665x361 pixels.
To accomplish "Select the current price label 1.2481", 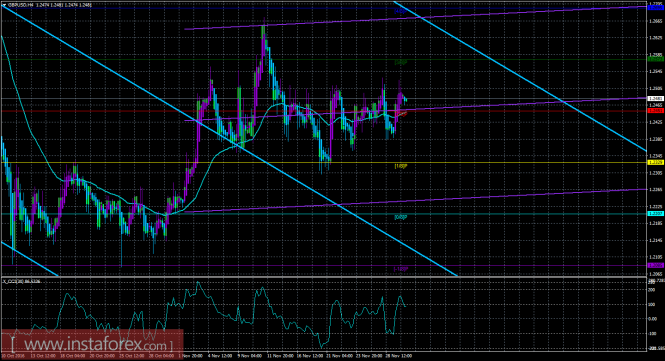I will [656, 98].
